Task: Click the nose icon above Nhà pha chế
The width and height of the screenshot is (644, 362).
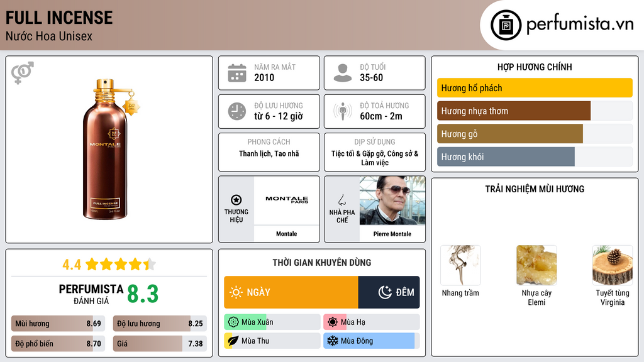Action: click(x=342, y=200)
